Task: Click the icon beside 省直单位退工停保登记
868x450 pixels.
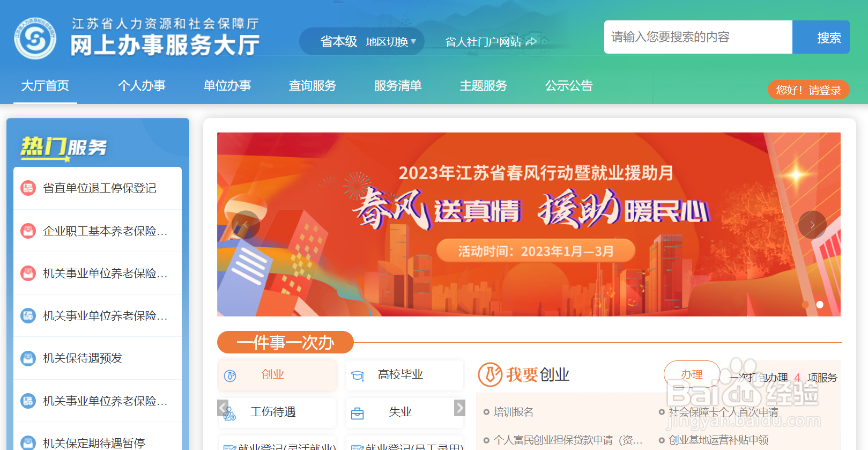Action: (x=28, y=188)
